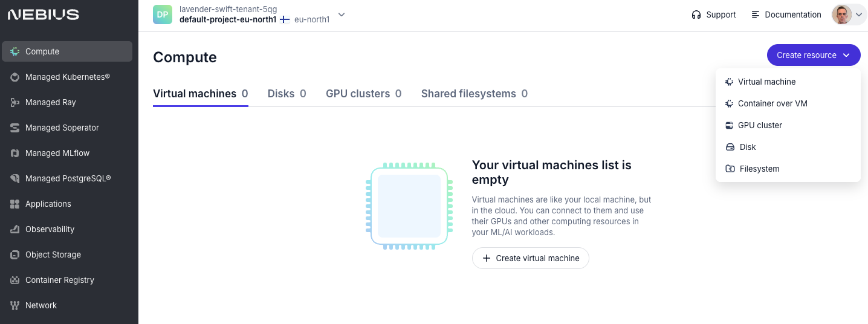
Task: Switch to the GPU clusters tab
Action: coord(363,94)
